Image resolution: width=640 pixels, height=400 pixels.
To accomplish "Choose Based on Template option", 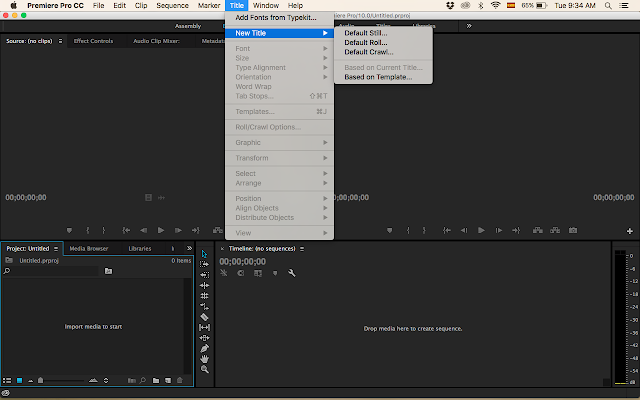I will [x=378, y=77].
